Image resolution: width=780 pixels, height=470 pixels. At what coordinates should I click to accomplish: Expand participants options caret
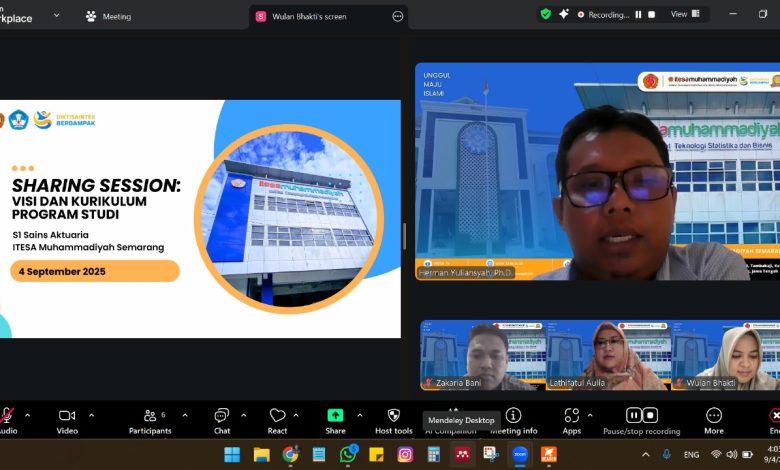(x=185, y=415)
